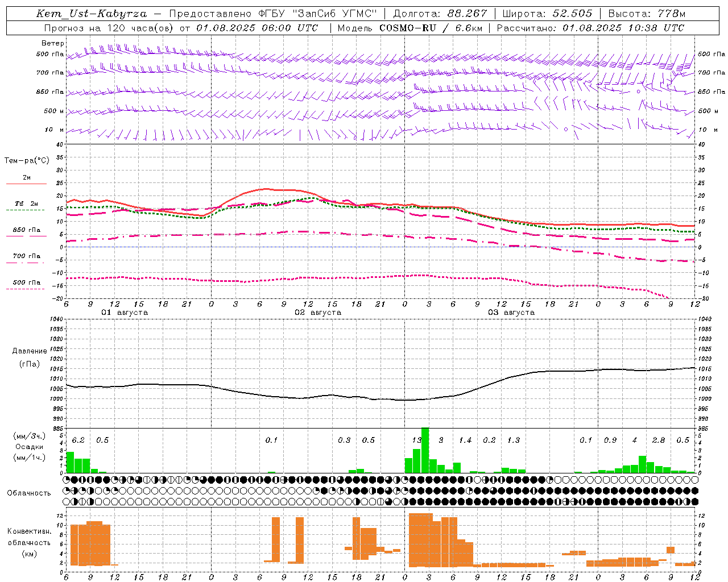The width and height of the screenshot is (728, 582).
Task: Click the 1.3 precipitation total
Action: [x=514, y=440]
